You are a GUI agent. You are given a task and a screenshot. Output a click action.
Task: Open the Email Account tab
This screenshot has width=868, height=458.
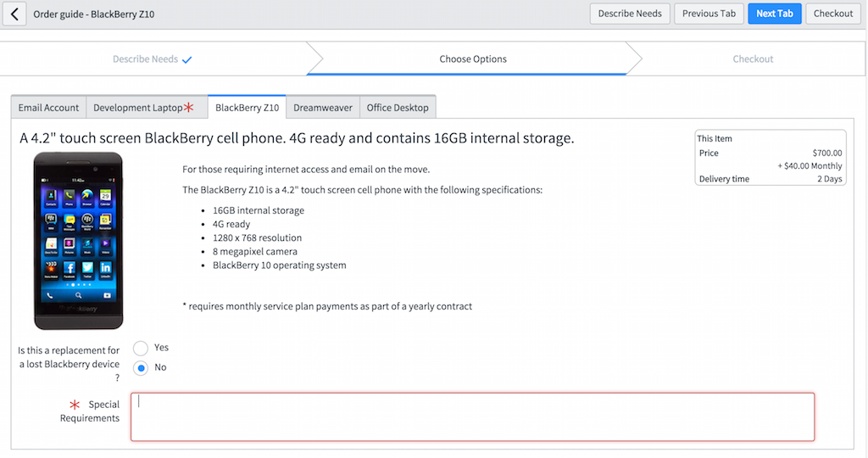[x=48, y=108]
